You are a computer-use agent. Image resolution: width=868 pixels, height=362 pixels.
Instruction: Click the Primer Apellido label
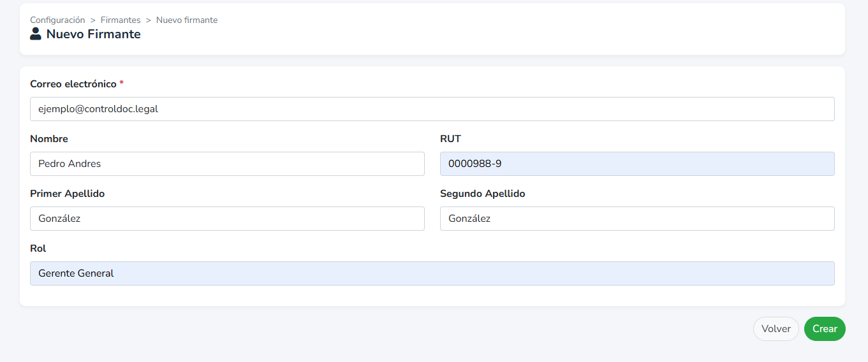point(68,194)
